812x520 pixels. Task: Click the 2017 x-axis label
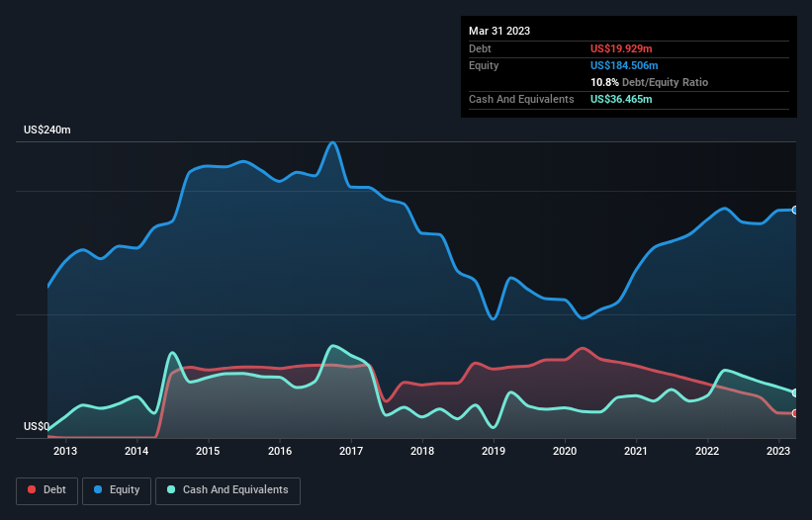pos(351,451)
